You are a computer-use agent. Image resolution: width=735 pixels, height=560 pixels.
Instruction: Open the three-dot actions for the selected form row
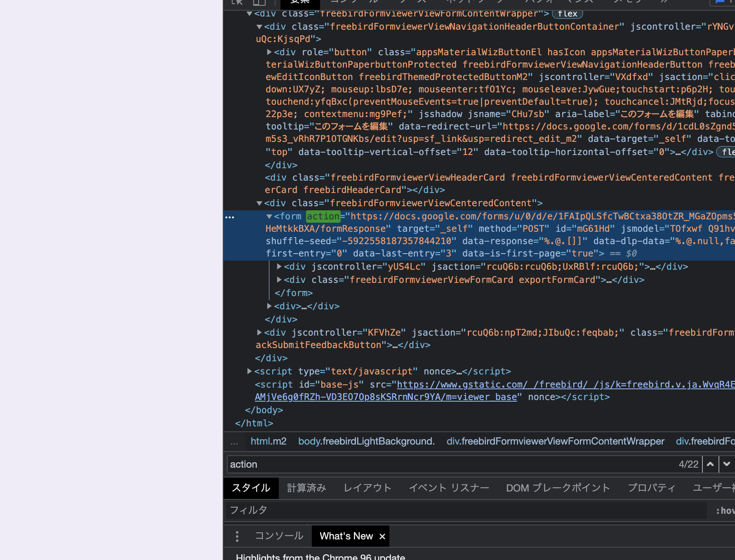(x=230, y=217)
